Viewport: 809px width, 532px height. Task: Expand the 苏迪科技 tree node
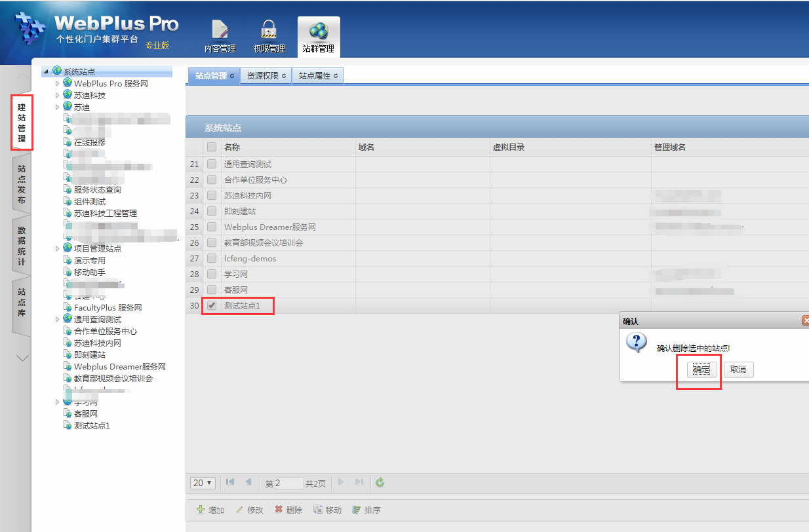click(57, 96)
